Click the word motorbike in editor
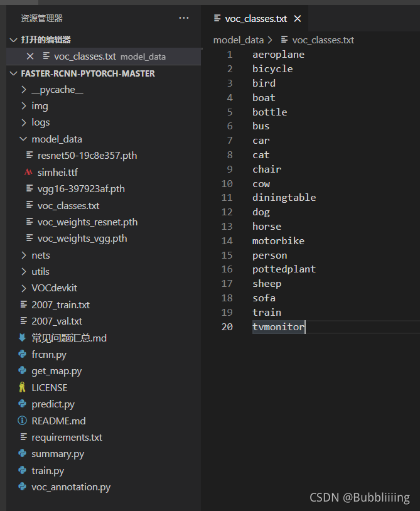 tap(278, 241)
